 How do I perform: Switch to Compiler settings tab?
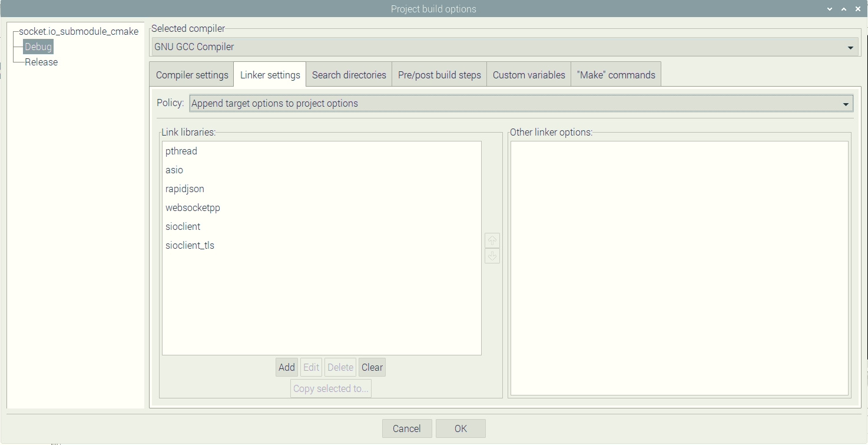pyautogui.click(x=192, y=75)
